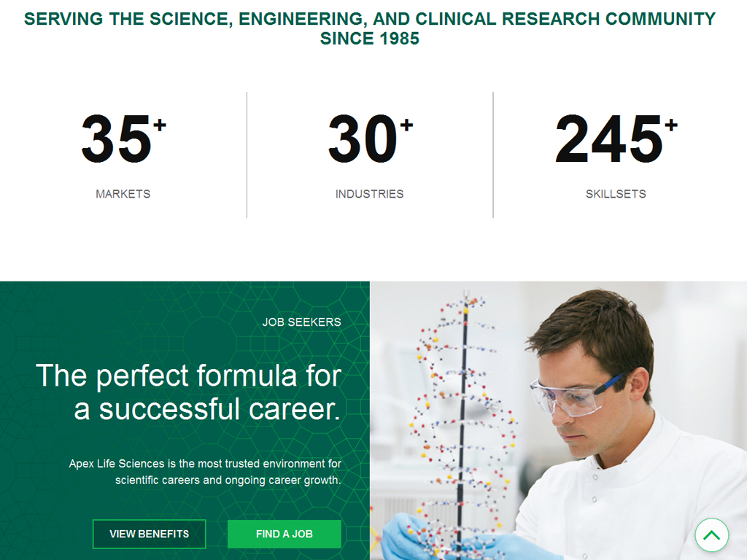Click the FIND A JOB button

tap(284, 534)
